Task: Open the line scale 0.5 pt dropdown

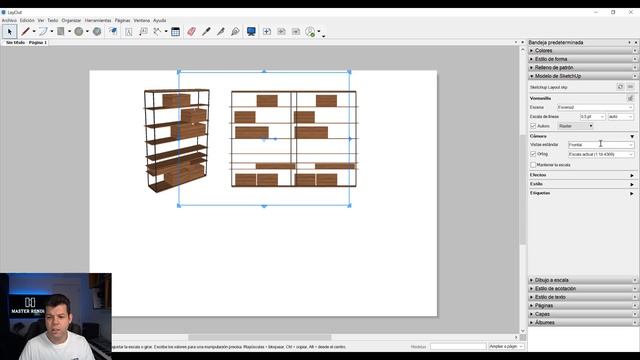Action: (x=592, y=117)
